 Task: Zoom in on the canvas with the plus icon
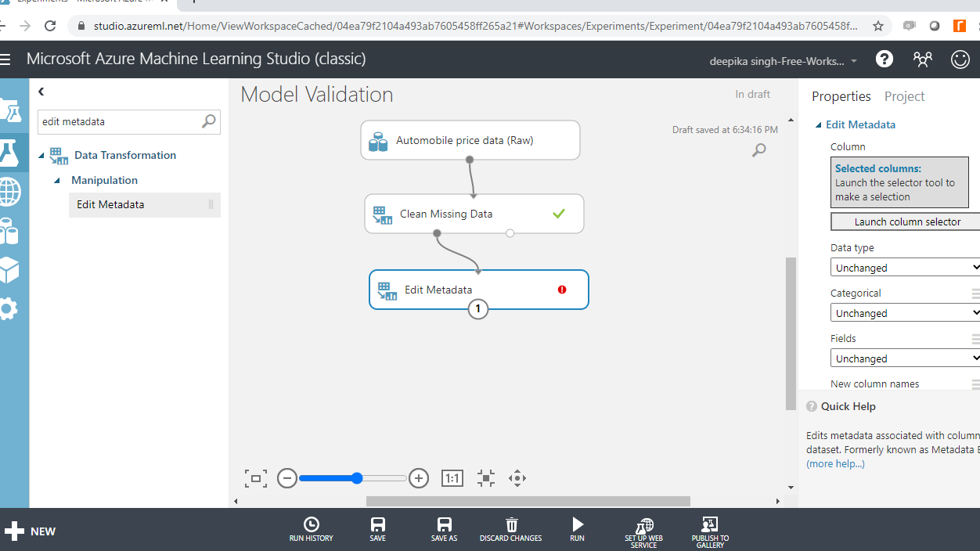point(419,478)
